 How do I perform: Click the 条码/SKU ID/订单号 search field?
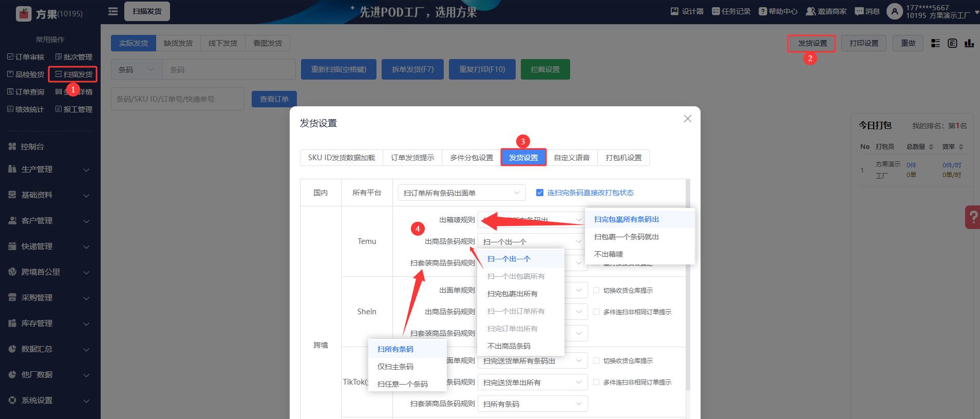(177, 99)
